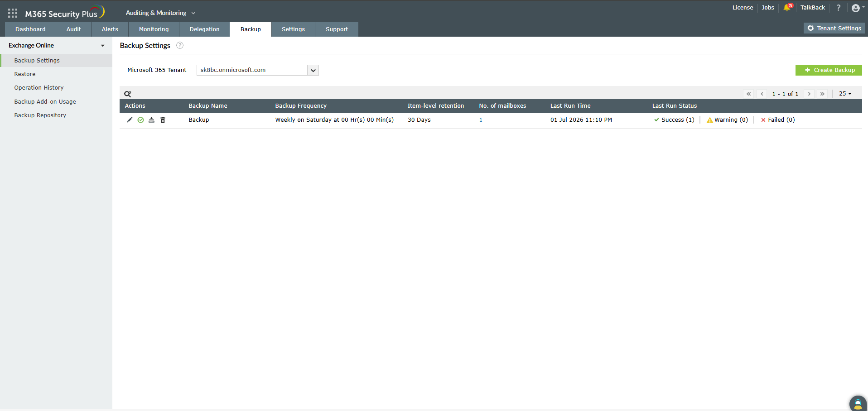Click the backup name cell 'Backup'
The width and height of the screenshot is (868, 411).
tap(199, 120)
